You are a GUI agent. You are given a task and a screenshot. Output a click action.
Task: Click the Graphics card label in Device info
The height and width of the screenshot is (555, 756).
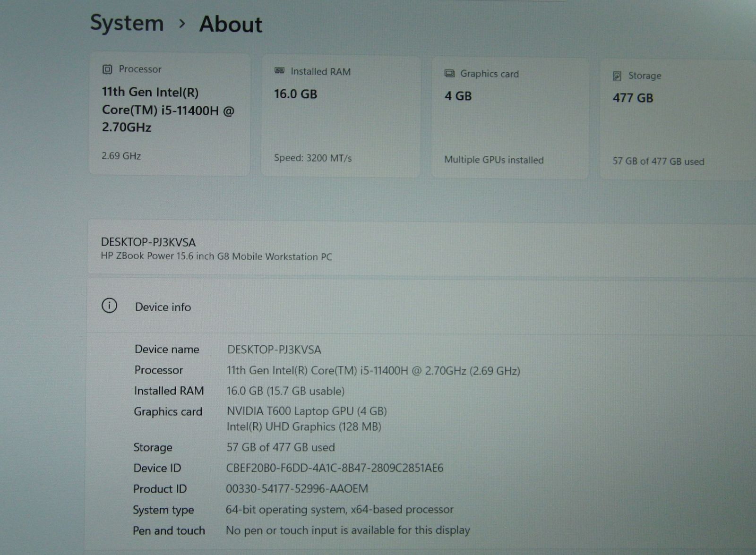[168, 412]
